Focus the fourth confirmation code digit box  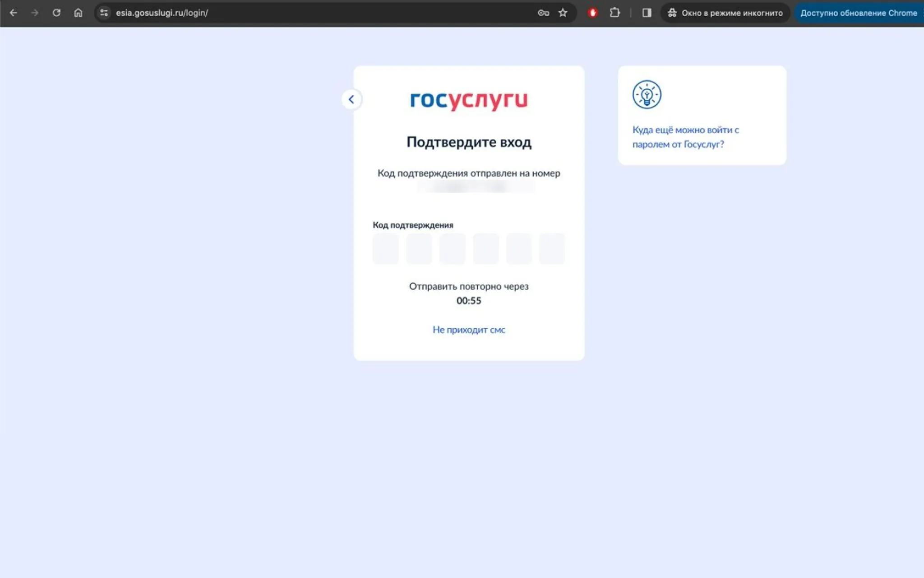tap(486, 248)
